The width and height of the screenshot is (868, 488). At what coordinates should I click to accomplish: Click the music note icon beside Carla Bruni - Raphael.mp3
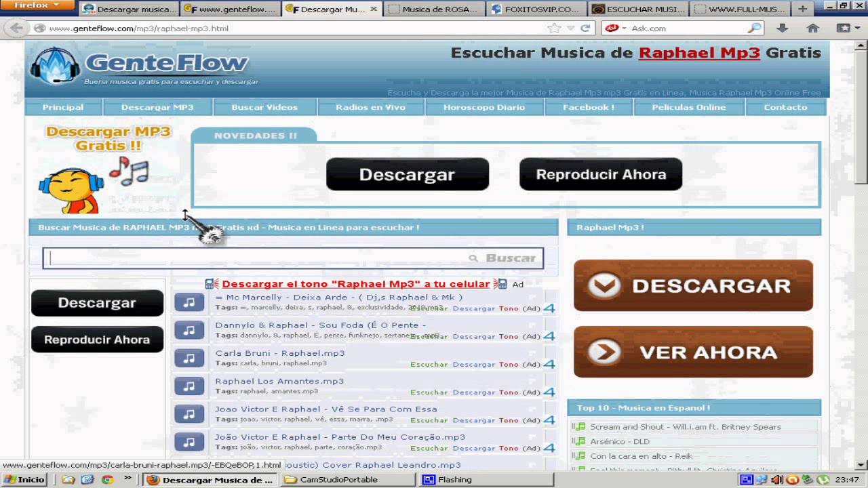[x=189, y=358]
